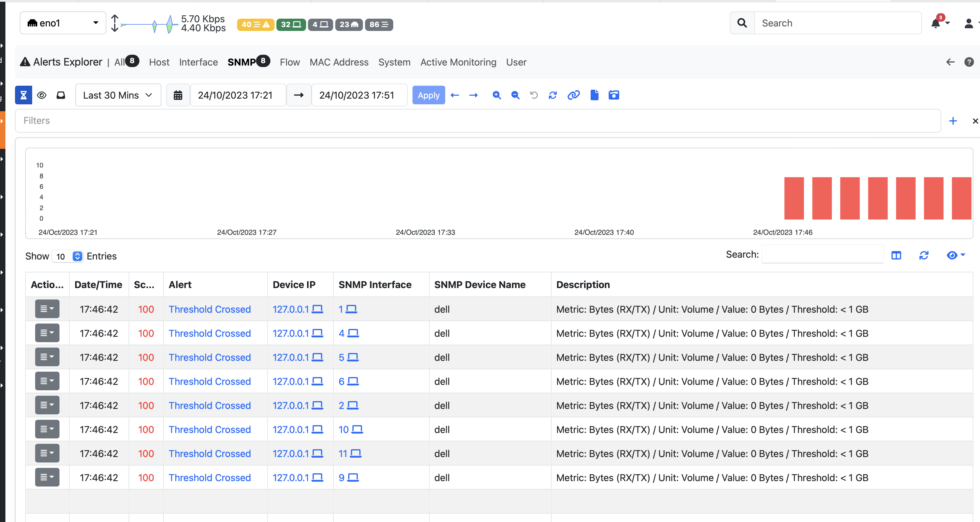Toggle the engaged alerts hourglass button
This screenshot has height=522, width=980.
pos(23,95)
